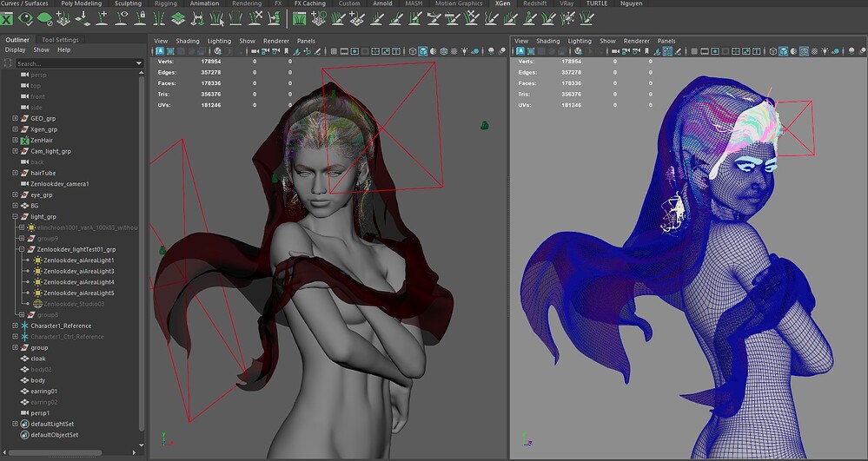Expand the Cam_light_grp node
This screenshot has height=461, width=868.
[15, 151]
